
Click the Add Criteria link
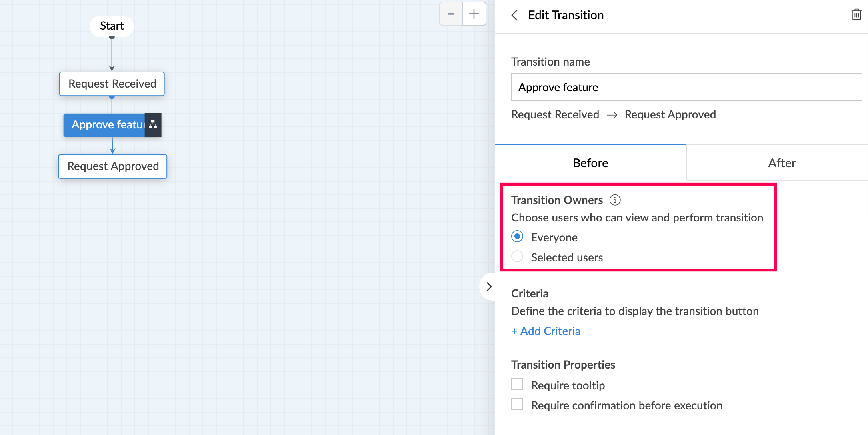pyautogui.click(x=546, y=331)
